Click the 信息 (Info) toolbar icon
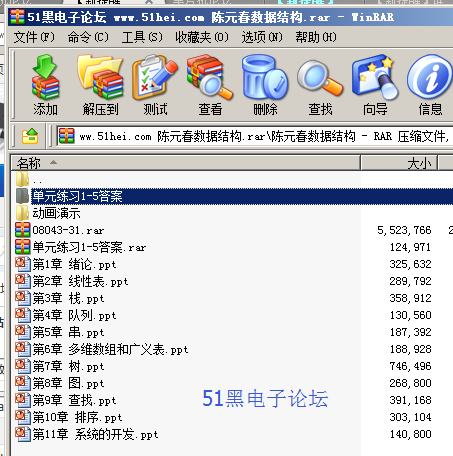453x456 pixels. (430, 77)
